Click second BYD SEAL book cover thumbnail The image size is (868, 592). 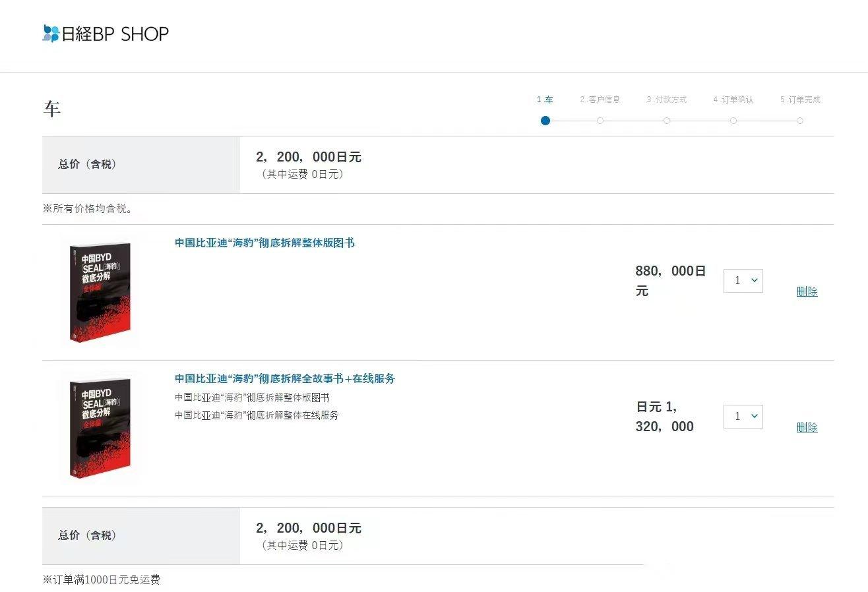pyautogui.click(x=100, y=428)
